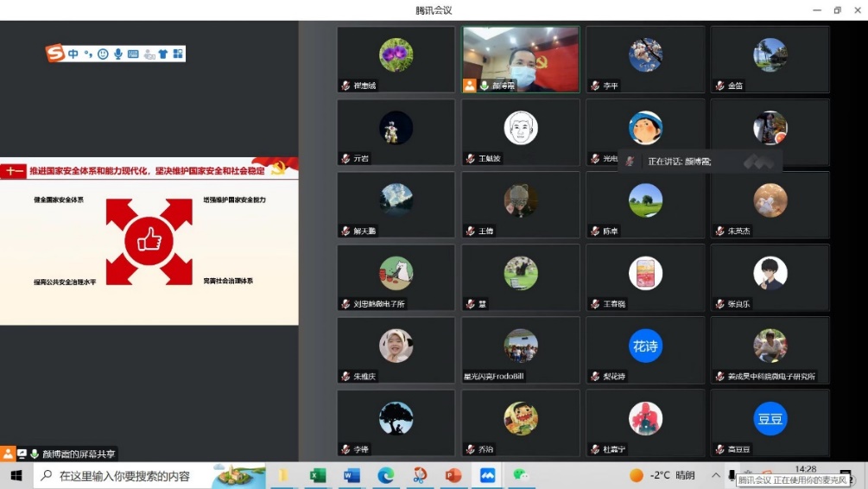
Task: Click the Sogou input method logo
Action: click(56, 54)
